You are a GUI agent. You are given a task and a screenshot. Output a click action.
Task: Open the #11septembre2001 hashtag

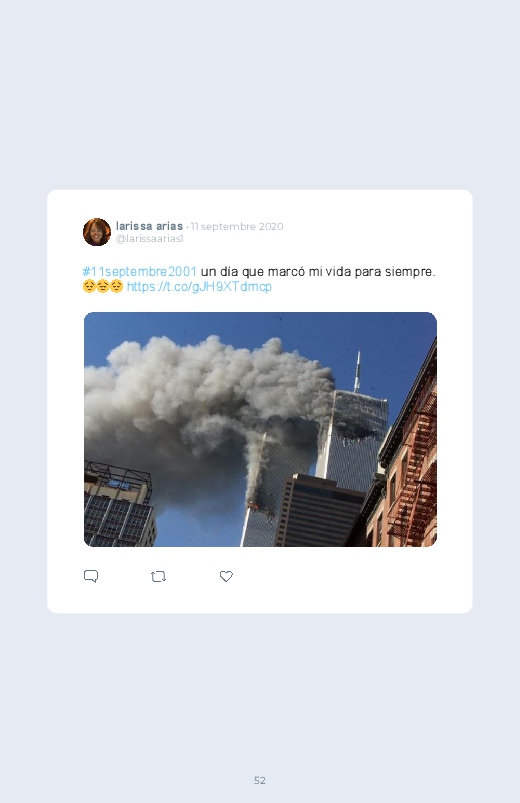(x=139, y=271)
